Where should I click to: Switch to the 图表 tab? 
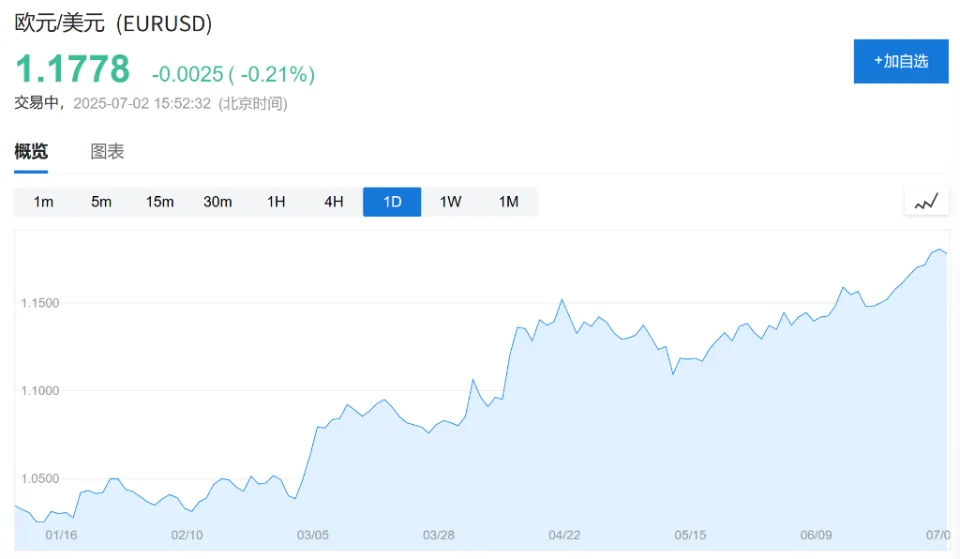point(107,152)
